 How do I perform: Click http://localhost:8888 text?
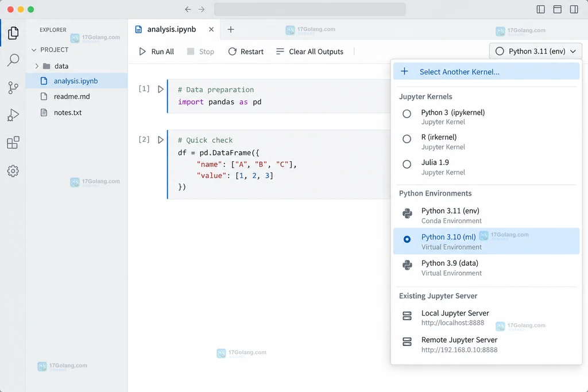point(452,323)
